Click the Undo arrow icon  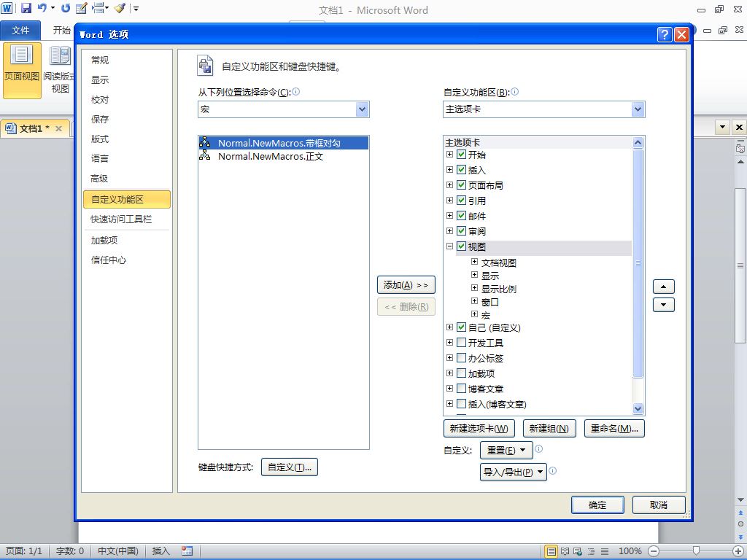coord(42,8)
